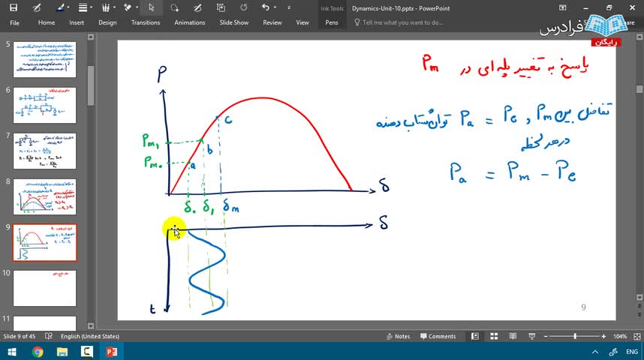This screenshot has width=644, height=360.
Task: Switch to Slide Sorter view icon
Action: coord(494,336)
